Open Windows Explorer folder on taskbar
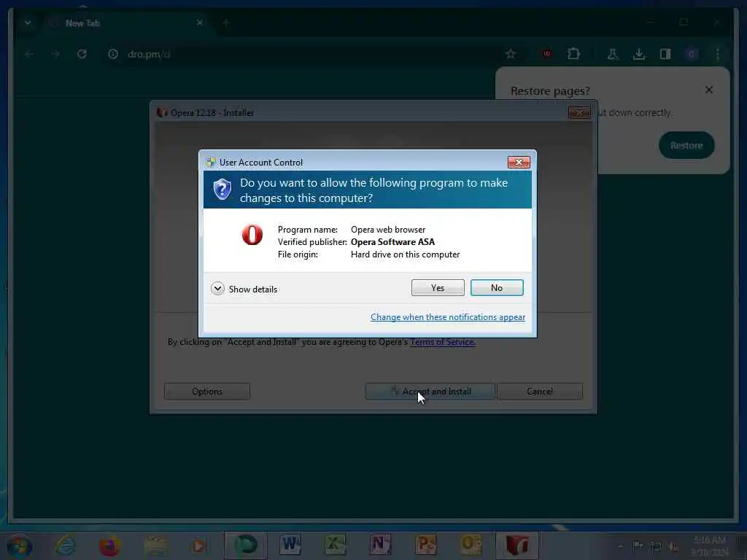Screen dimensions: 747x560 click(155, 545)
